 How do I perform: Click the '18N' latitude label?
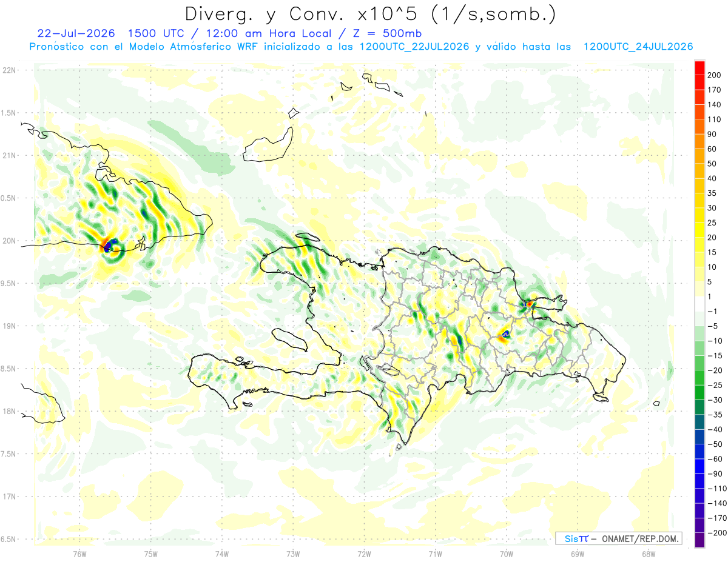click(8, 412)
